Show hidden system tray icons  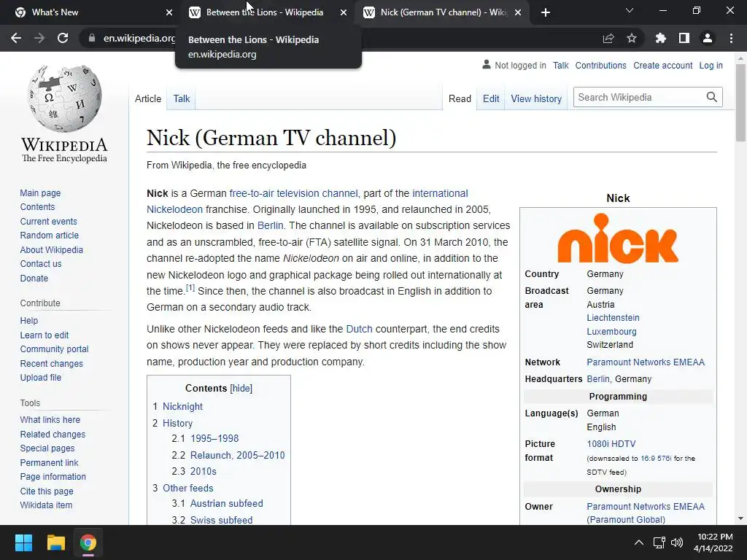tap(639, 542)
